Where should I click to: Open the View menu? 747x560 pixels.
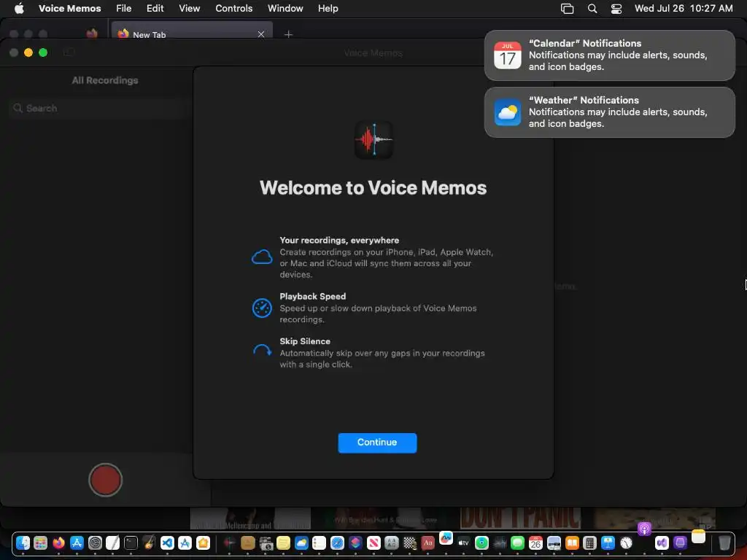point(189,8)
